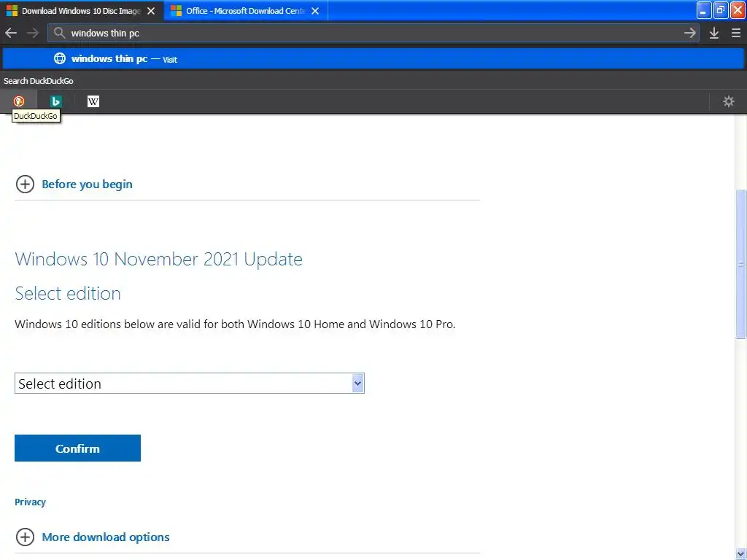The image size is (747, 560).
Task: Open the Downloads panel icon
Action: click(713, 33)
